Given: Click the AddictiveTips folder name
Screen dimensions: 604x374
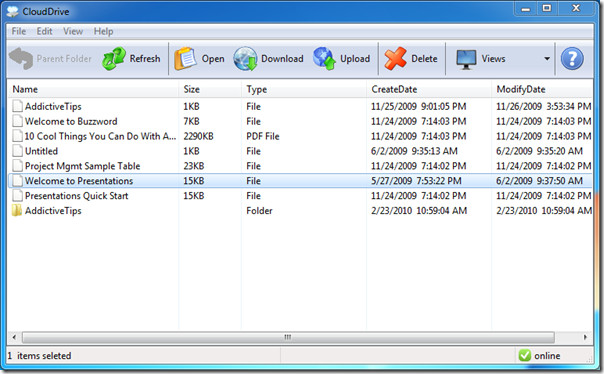Looking at the screenshot, I should (x=53, y=211).
